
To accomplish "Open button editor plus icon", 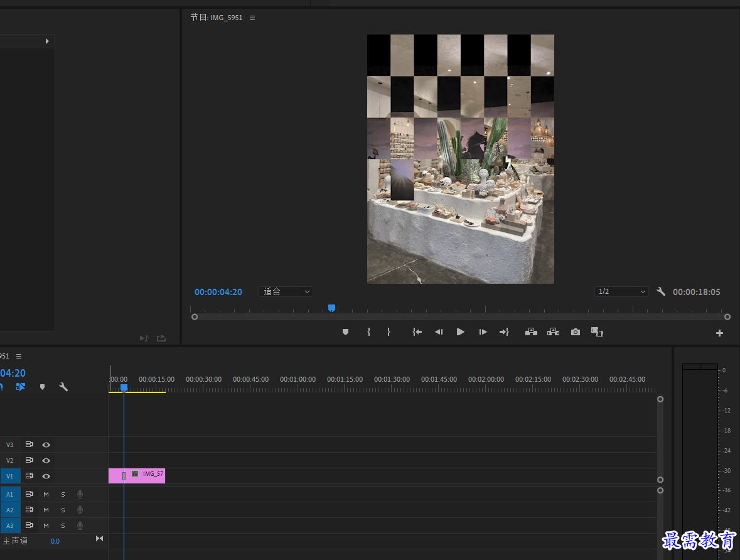I will tap(719, 333).
